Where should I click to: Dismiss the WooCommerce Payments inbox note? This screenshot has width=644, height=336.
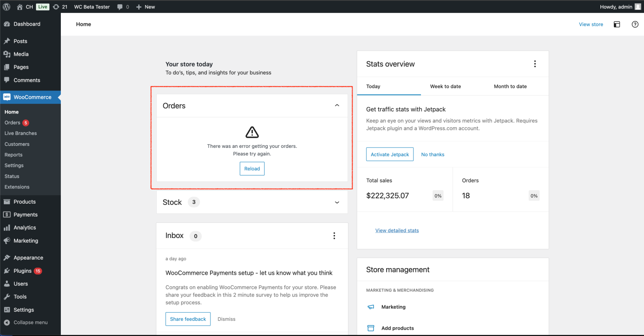click(x=226, y=319)
